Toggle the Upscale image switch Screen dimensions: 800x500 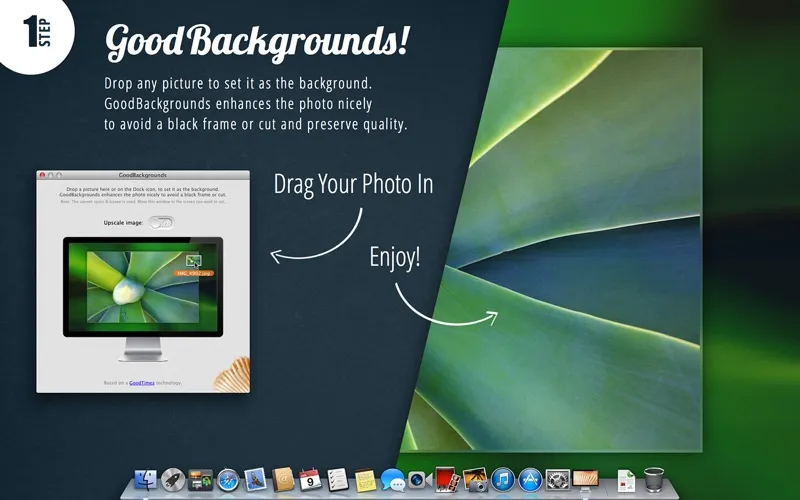(161, 222)
